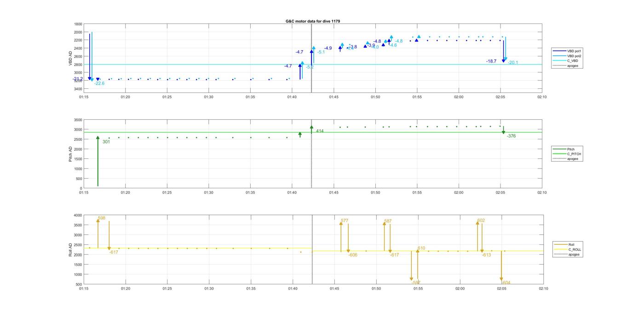This screenshot has height=319, width=644.
Task: Click the '-613' roll data label
Action: click(x=486, y=255)
